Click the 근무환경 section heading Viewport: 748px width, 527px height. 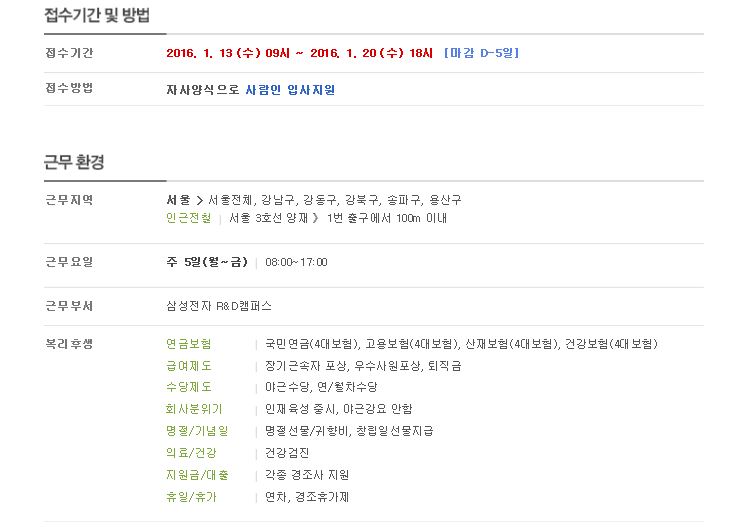coord(74,162)
